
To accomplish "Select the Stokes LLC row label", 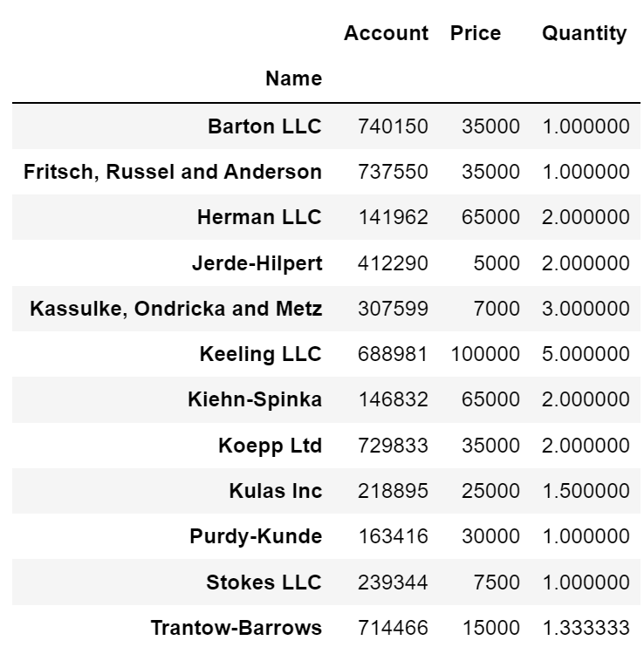I will click(264, 582).
